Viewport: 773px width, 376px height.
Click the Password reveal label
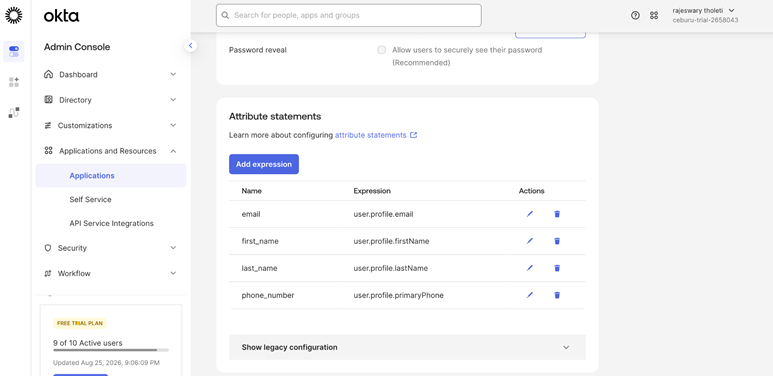pyautogui.click(x=257, y=50)
